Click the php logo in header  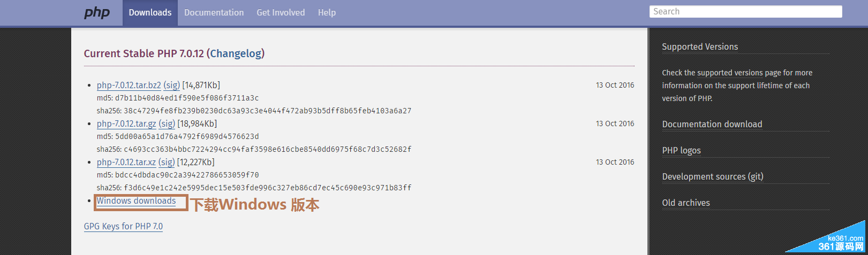click(97, 12)
